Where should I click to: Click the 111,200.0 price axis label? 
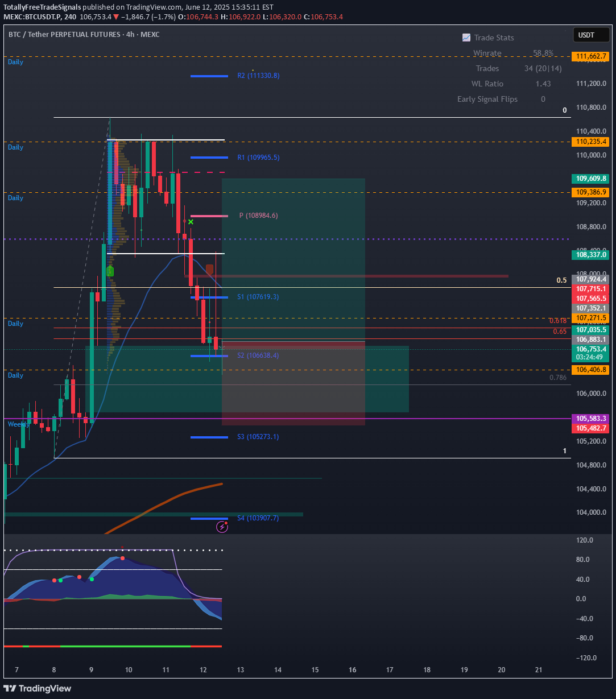click(x=591, y=84)
